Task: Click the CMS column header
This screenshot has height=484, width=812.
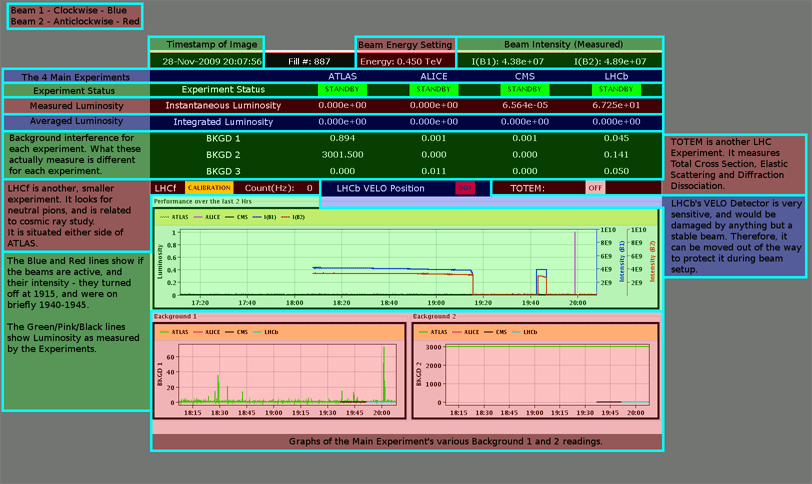Action: [x=525, y=77]
